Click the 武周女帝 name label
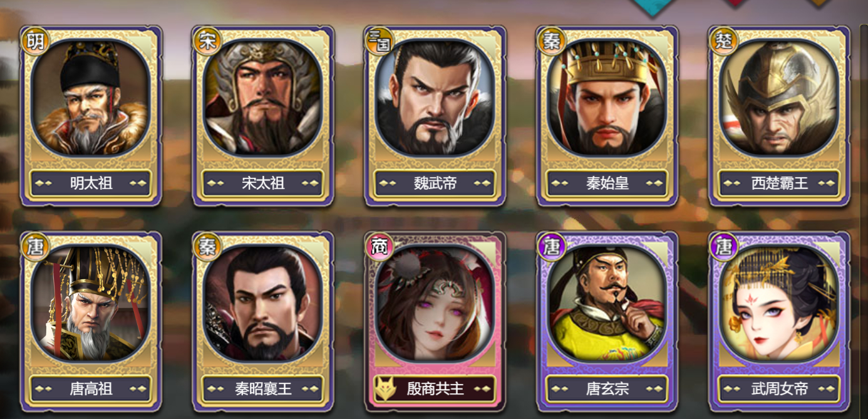Image resolution: width=868 pixels, height=419 pixels. coord(780,389)
